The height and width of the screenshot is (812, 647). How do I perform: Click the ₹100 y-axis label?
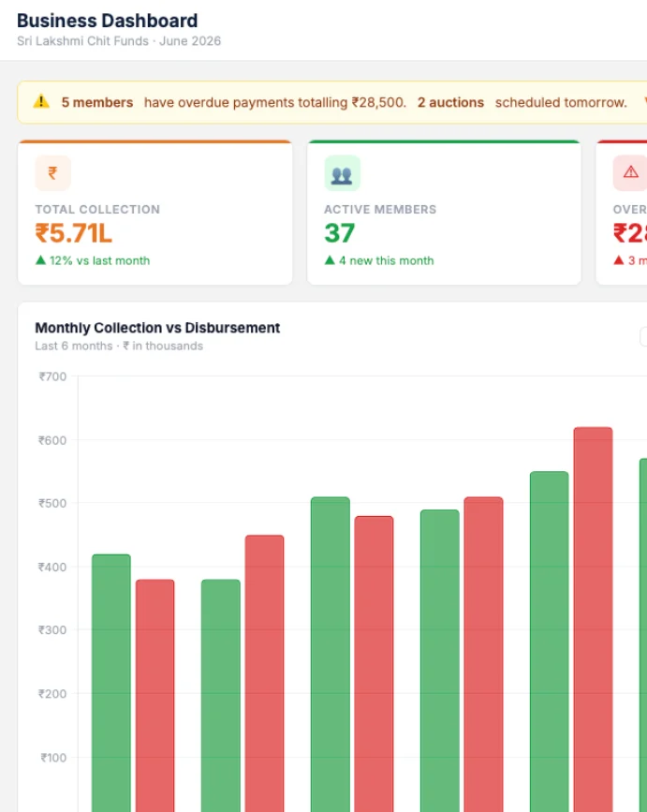coord(53,758)
